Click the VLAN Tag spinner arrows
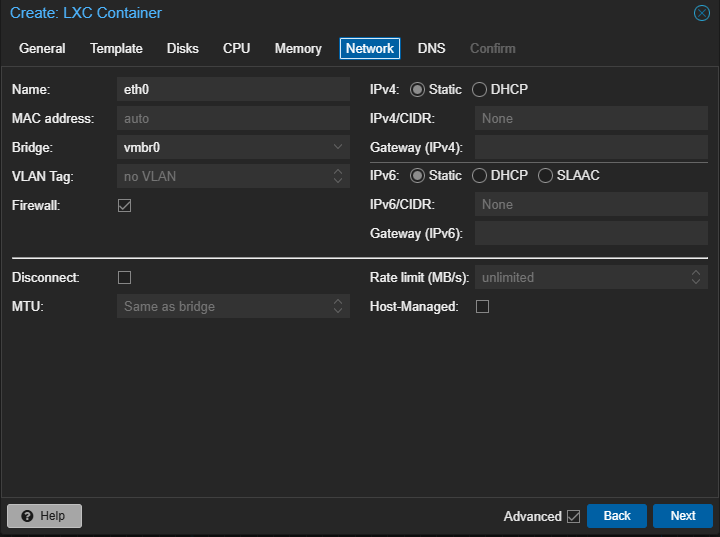Image resolution: width=720 pixels, height=537 pixels. tap(338, 176)
